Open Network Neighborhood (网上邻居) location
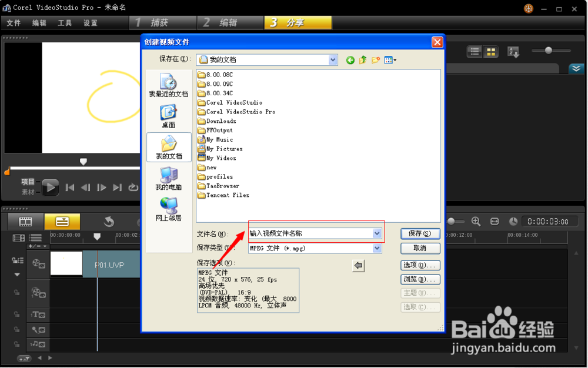The width and height of the screenshot is (588, 368). 168,209
